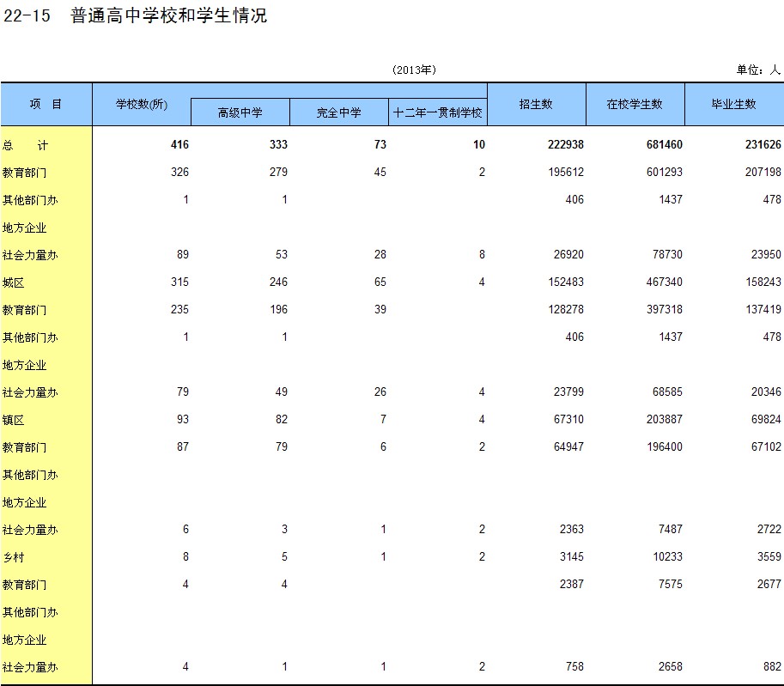Screen dimensions: 784x686
Task: Click the cell showing 89
Action: pyautogui.click(x=183, y=255)
